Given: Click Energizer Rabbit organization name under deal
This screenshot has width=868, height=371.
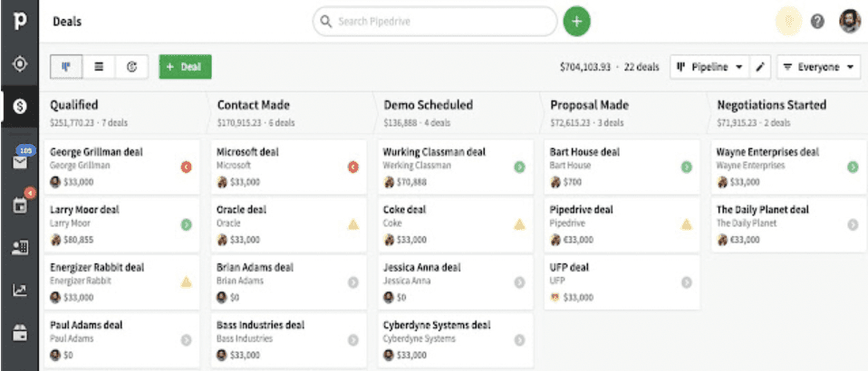Looking at the screenshot, I should tap(81, 281).
